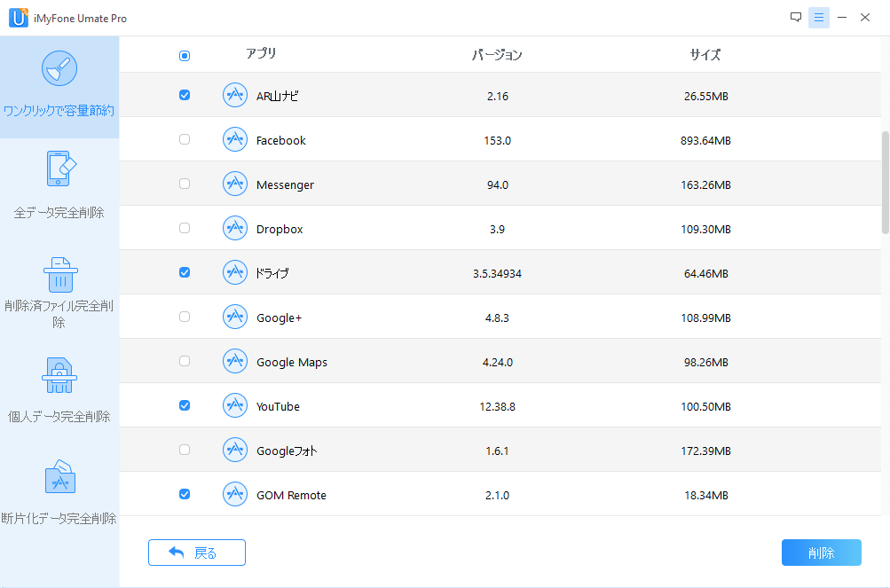Select the Googleフォト app name
The width and height of the screenshot is (890, 588).
[x=287, y=451]
